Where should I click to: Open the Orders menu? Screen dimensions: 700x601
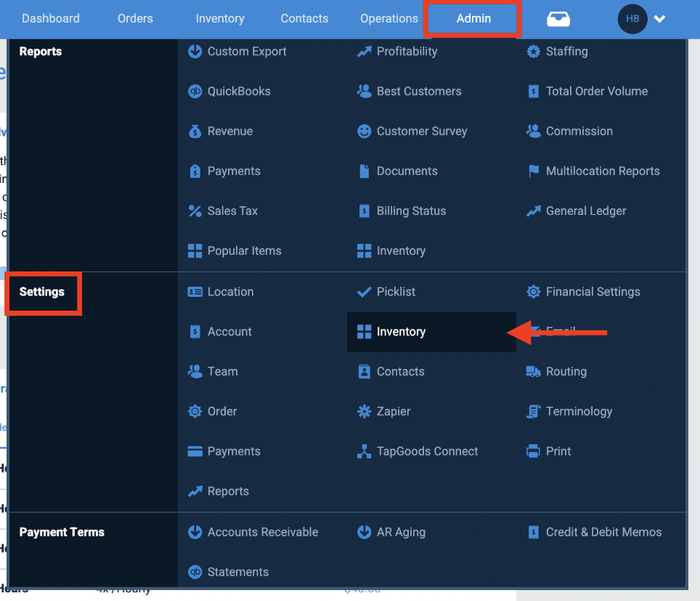(135, 19)
